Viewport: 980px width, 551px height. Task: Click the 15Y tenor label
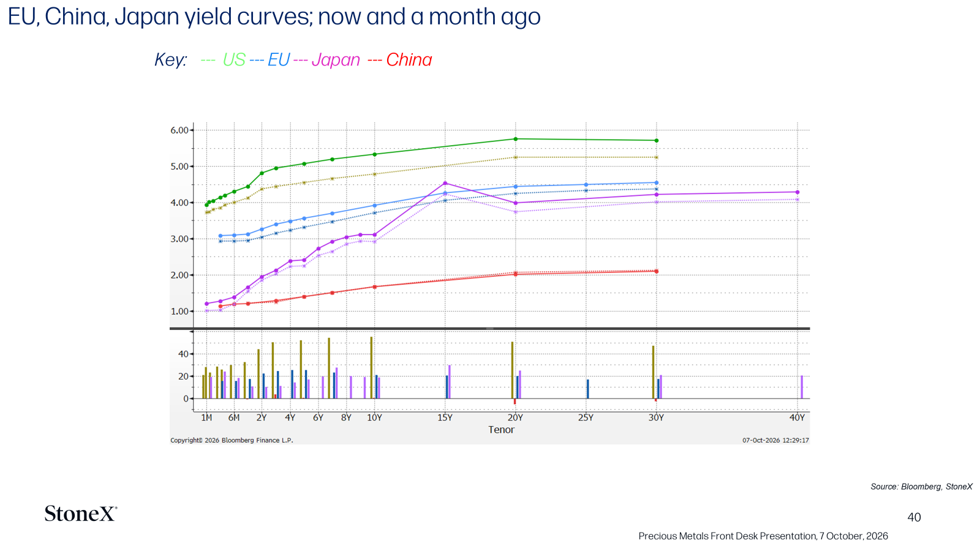pyautogui.click(x=445, y=418)
